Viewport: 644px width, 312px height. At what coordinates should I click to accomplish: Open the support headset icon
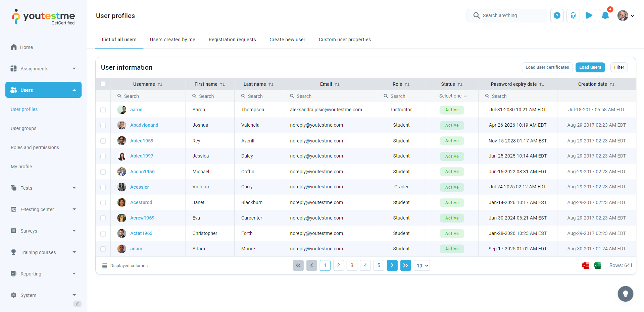pyautogui.click(x=573, y=16)
